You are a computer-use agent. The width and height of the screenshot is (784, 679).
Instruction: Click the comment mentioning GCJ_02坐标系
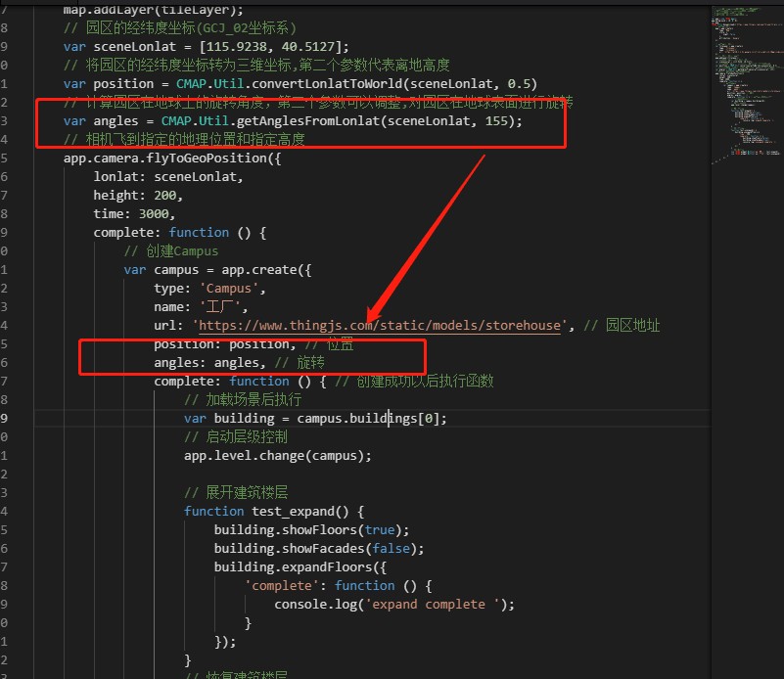point(180,28)
